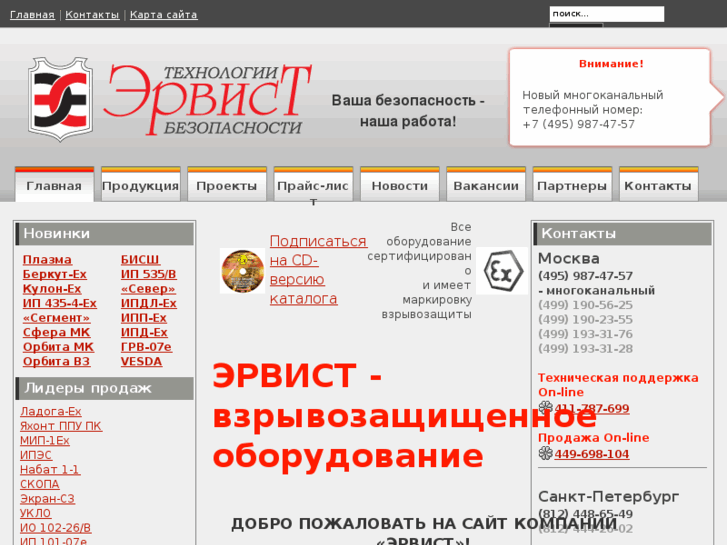Click the Ex explosion-protection hexagon icon

[502, 271]
